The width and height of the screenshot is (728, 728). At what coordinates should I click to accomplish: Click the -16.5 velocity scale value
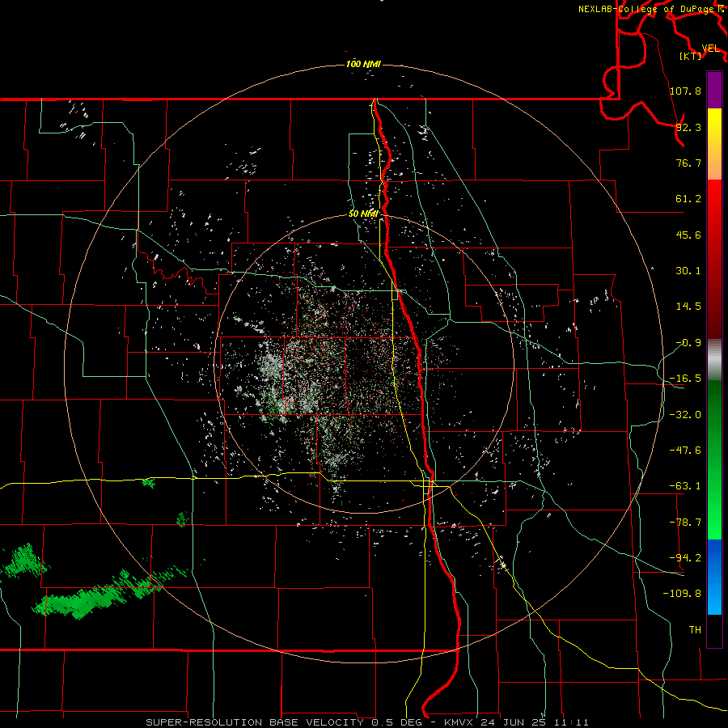pos(685,379)
